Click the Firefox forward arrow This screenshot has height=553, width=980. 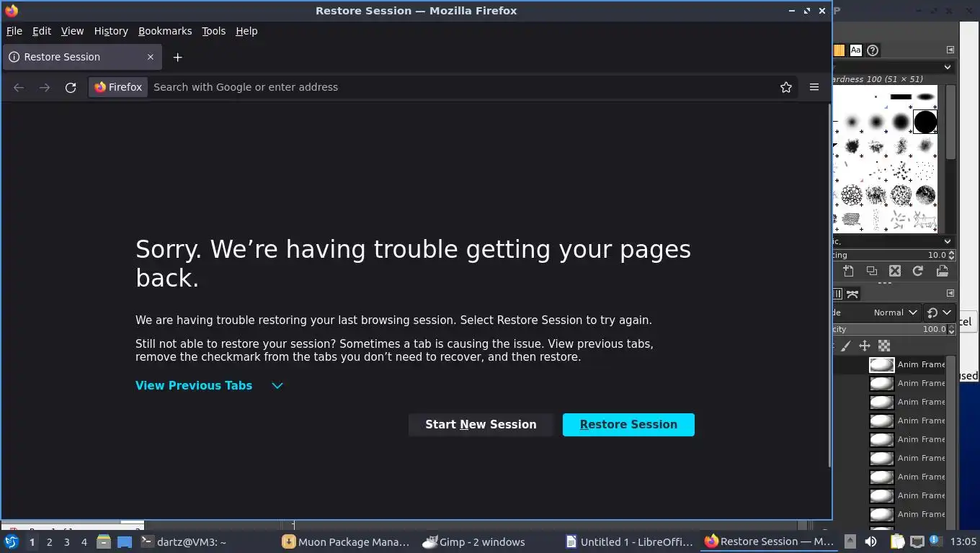point(45,87)
